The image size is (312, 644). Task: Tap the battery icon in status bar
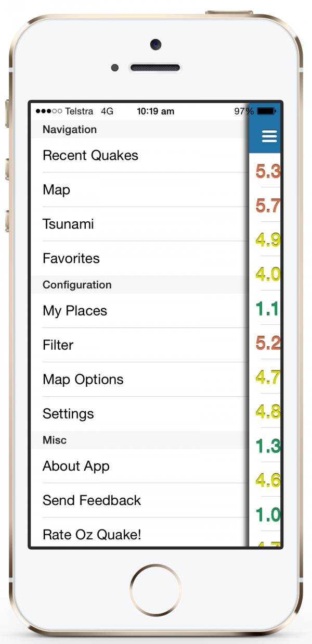point(266,111)
